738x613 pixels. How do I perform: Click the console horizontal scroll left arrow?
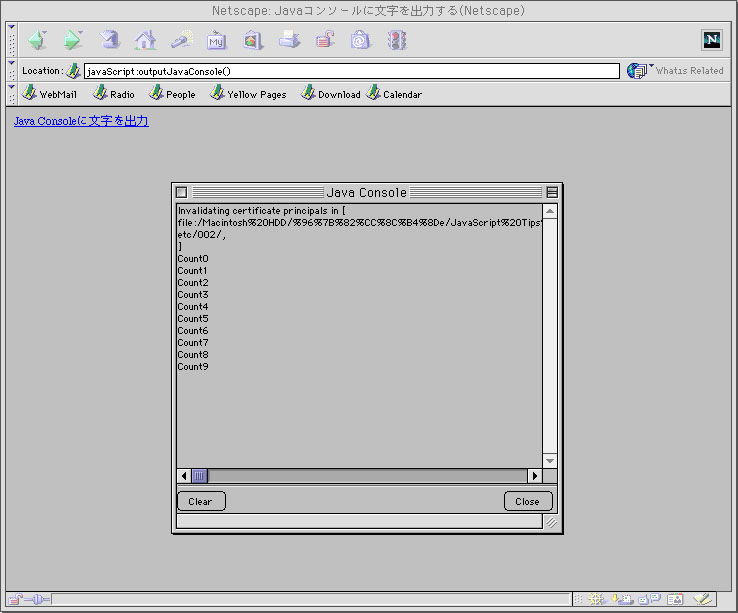point(184,476)
